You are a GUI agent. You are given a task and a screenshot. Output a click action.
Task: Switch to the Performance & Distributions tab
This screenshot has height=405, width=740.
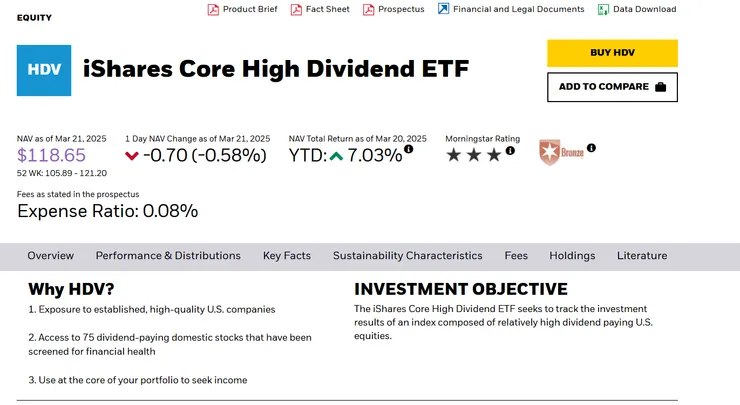(168, 256)
